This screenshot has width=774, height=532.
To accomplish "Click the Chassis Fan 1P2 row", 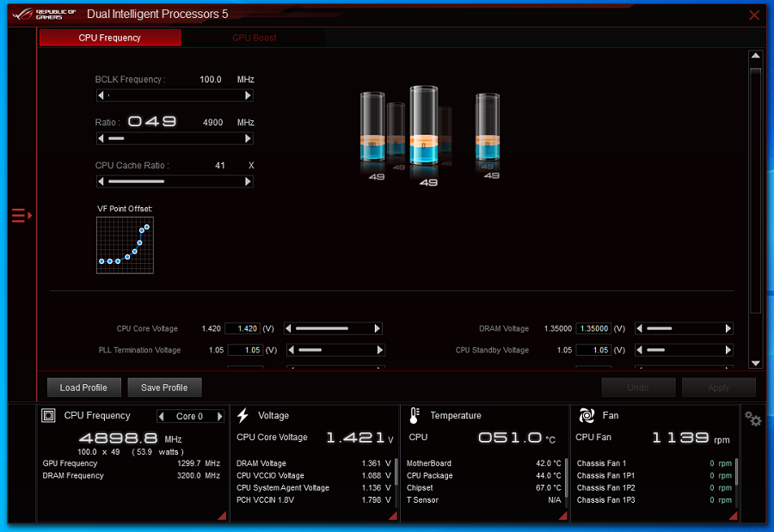I will point(654,487).
